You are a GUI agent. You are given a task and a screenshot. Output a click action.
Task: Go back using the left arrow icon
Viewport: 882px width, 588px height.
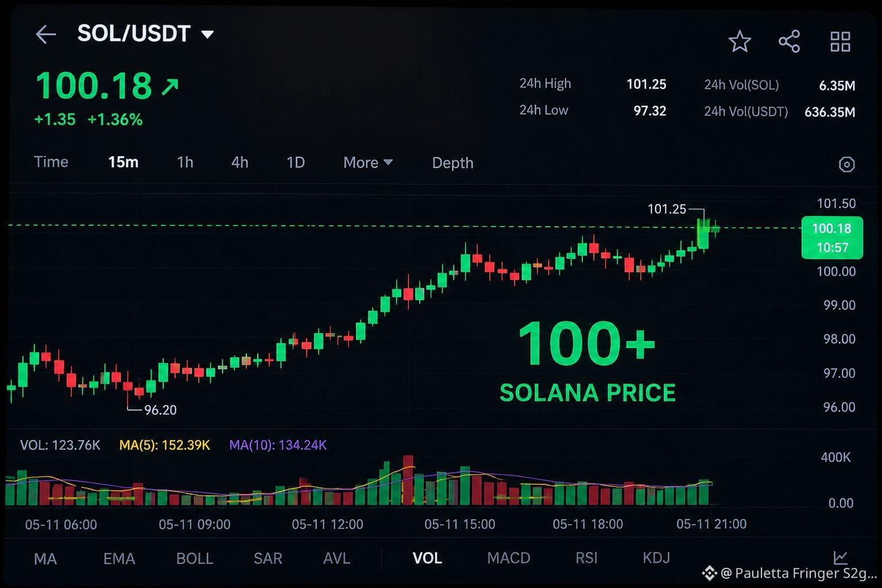46,34
